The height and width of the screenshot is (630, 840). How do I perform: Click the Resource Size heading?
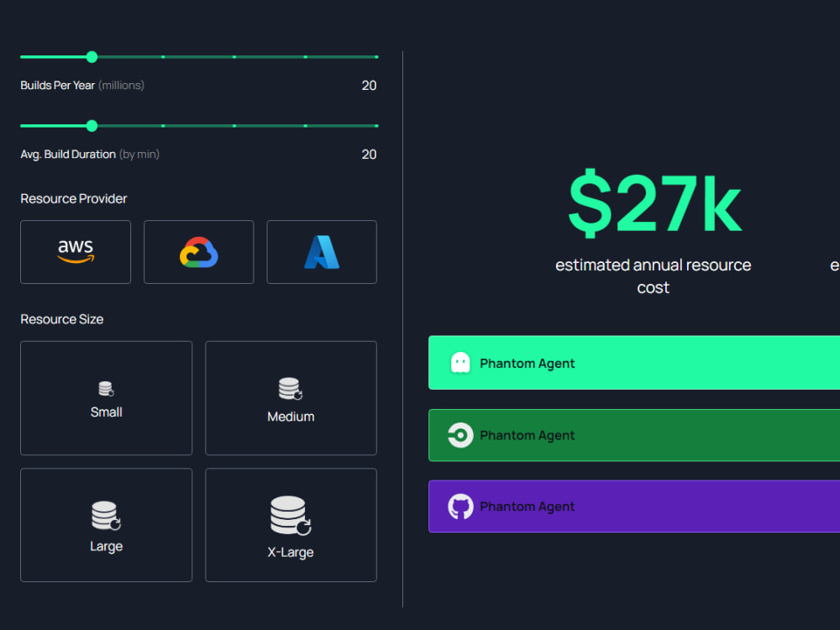click(x=62, y=319)
